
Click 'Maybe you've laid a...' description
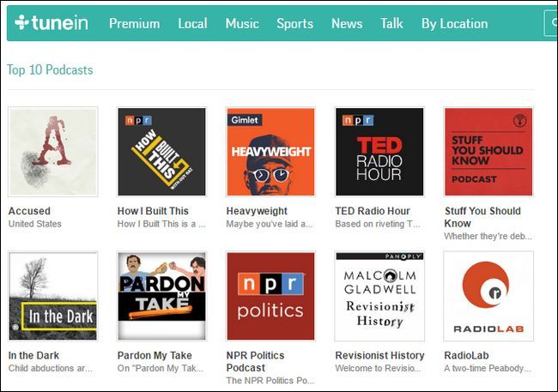[270, 224]
